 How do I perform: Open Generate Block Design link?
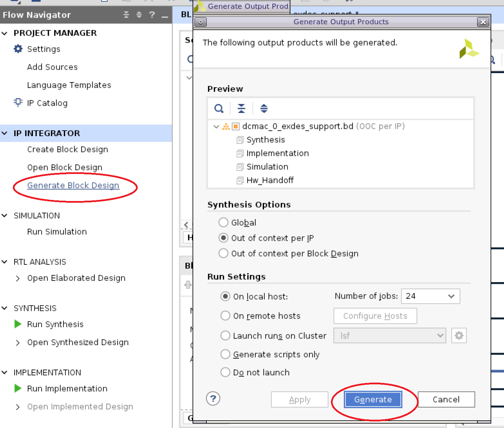pos(73,185)
